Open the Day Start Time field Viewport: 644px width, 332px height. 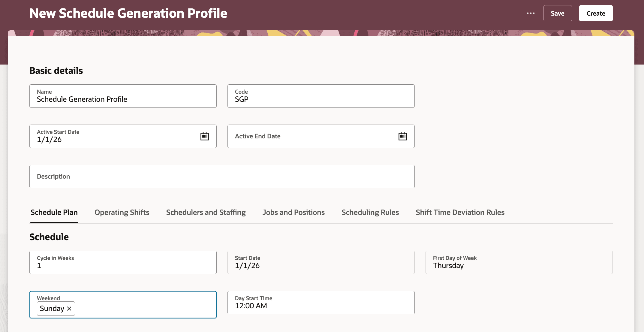tap(321, 303)
